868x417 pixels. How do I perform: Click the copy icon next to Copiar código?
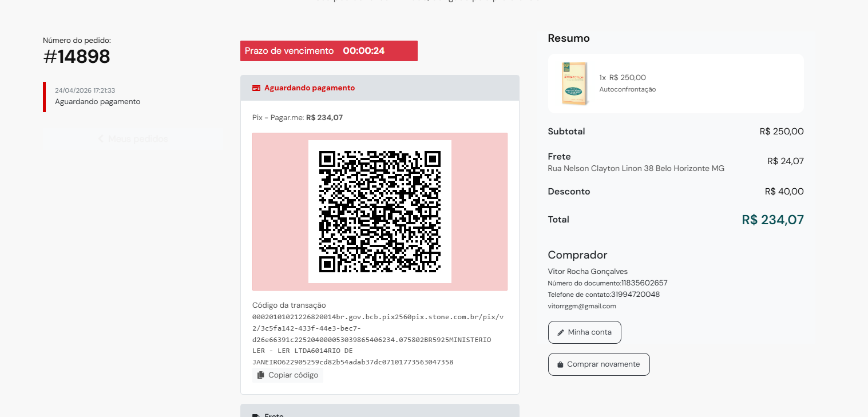(260, 375)
